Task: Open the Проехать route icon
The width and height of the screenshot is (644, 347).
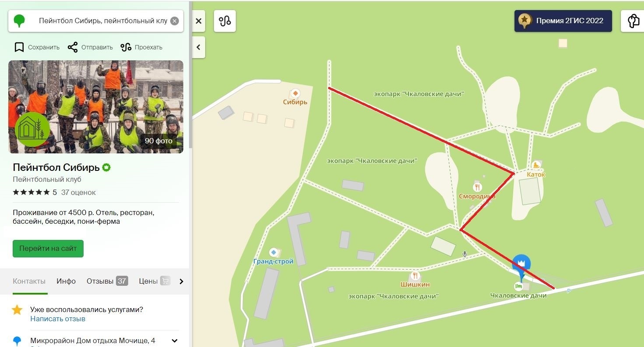Action: 126,47
